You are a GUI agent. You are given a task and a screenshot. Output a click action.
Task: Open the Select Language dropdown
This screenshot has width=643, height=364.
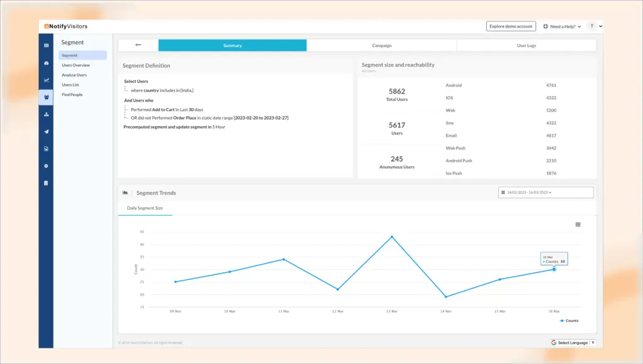[x=573, y=343]
